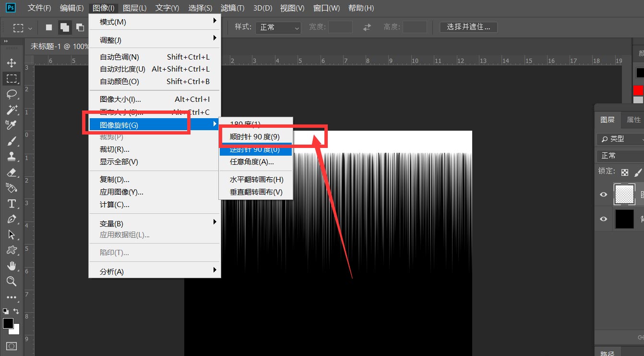The width and height of the screenshot is (644, 356).
Task: Select the Custom Shape tool
Action: point(12,250)
